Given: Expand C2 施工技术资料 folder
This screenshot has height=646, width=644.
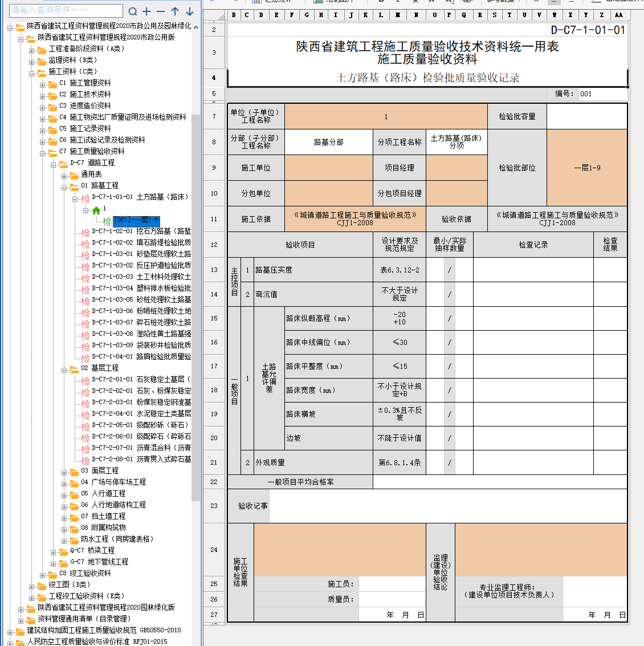Looking at the screenshot, I should pyautogui.click(x=42, y=96).
